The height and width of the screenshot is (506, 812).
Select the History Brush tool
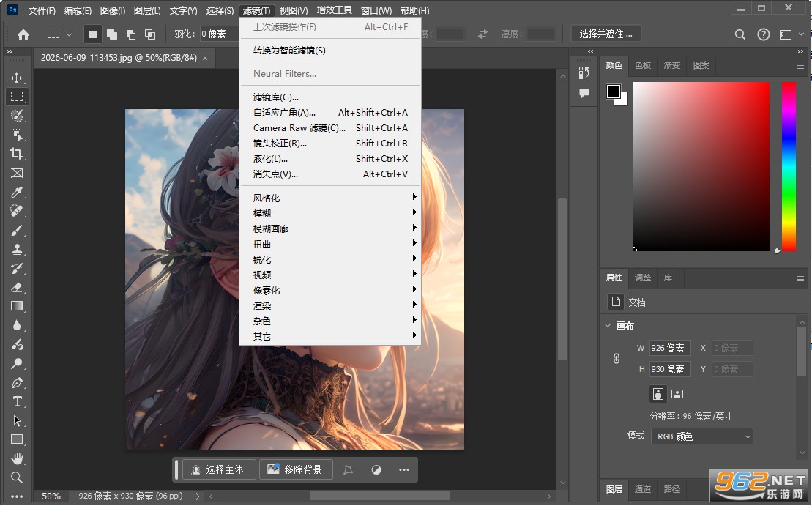17,268
